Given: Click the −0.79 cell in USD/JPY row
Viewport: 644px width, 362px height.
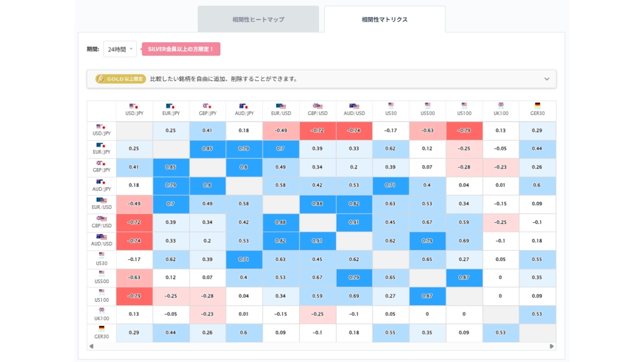Looking at the screenshot, I should (464, 131).
